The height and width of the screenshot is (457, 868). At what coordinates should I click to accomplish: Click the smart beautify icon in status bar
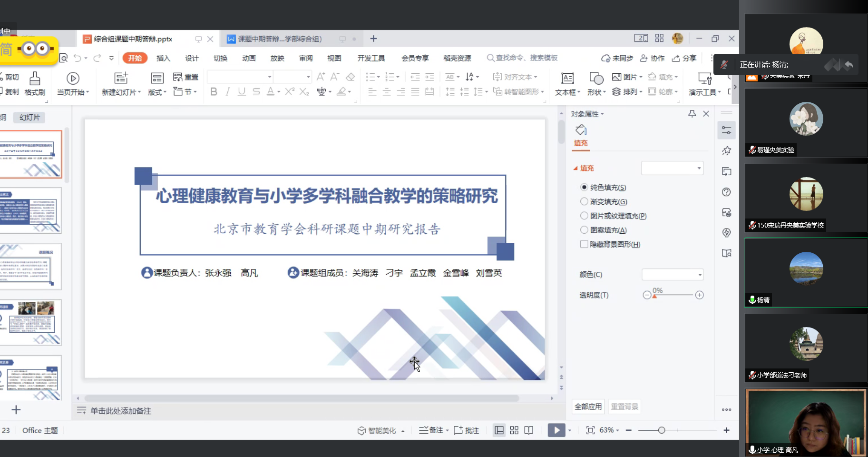pos(361,430)
